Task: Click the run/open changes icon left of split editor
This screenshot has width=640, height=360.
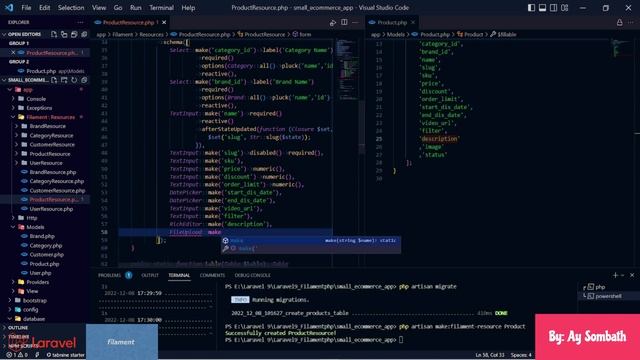Action: click(x=333, y=23)
